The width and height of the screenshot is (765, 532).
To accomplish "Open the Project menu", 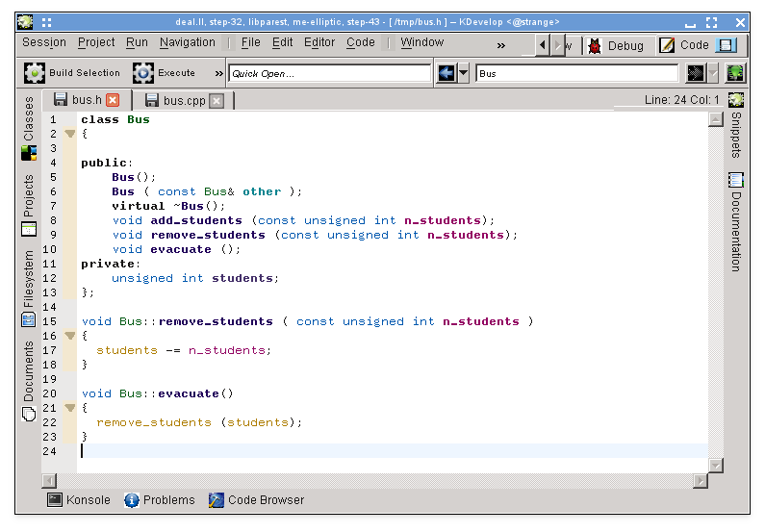I will pyautogui.click(x=96, y=42).
